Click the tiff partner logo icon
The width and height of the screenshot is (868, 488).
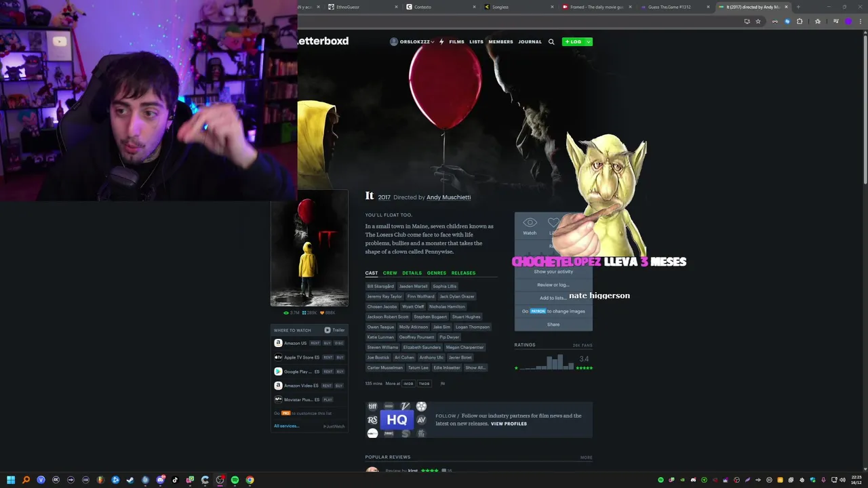point(372,407)
